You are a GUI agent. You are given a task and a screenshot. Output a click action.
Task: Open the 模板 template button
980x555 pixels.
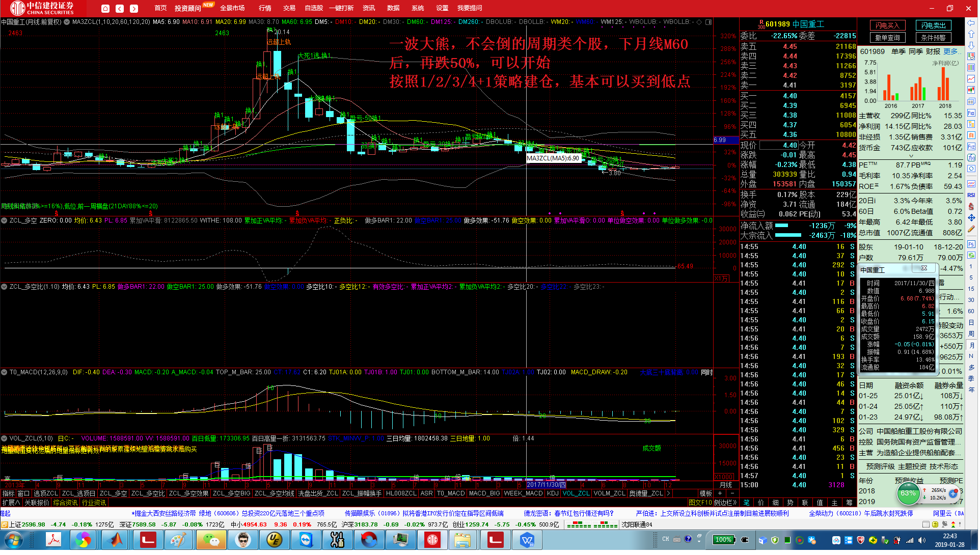(705, 494)
